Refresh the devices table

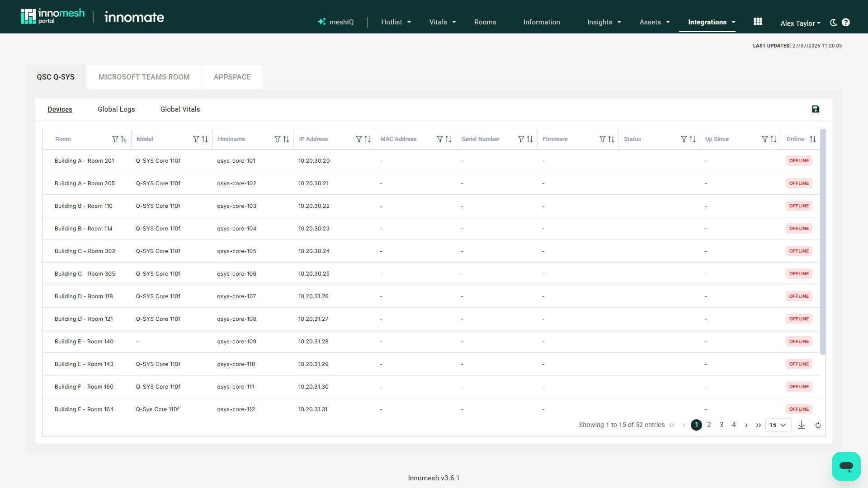818,425
